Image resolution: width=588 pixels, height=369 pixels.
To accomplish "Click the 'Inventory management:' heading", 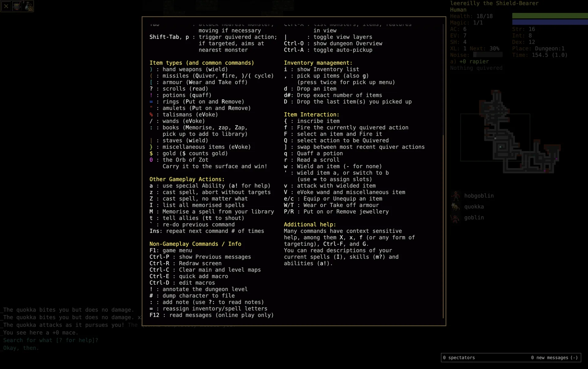I will point(318,63).
